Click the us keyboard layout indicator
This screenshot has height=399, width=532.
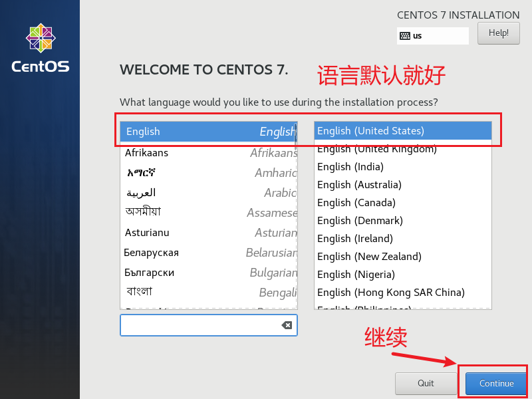[433, 36]
